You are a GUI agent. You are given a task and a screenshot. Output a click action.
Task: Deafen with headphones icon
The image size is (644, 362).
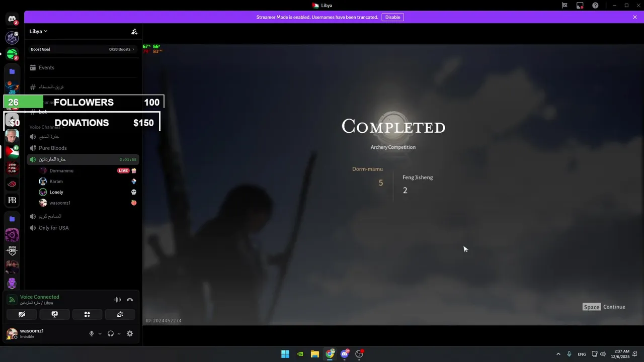111,333
